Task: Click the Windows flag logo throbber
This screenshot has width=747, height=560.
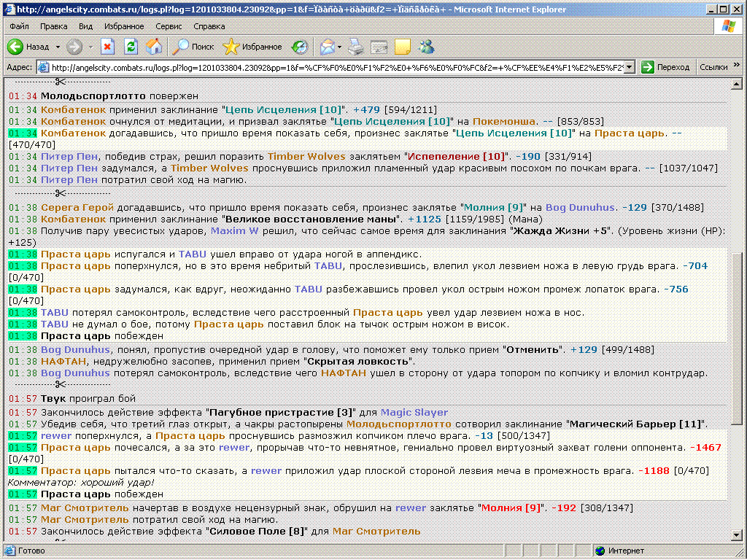Action: pyautogui.click(x=729, y=26)
